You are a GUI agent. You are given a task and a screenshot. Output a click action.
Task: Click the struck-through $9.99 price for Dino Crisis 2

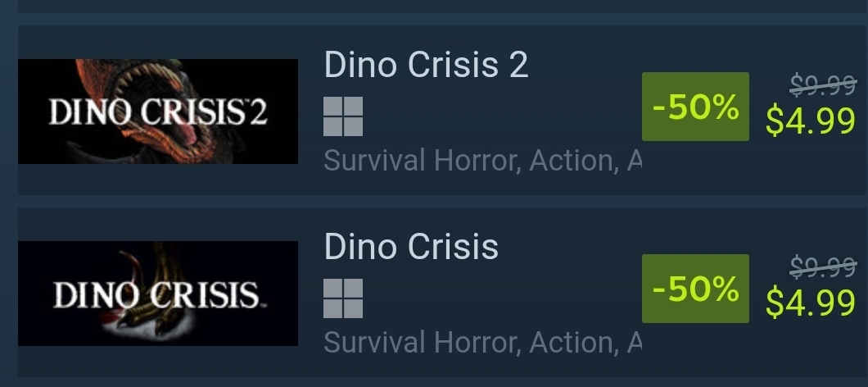pos(823,83)
